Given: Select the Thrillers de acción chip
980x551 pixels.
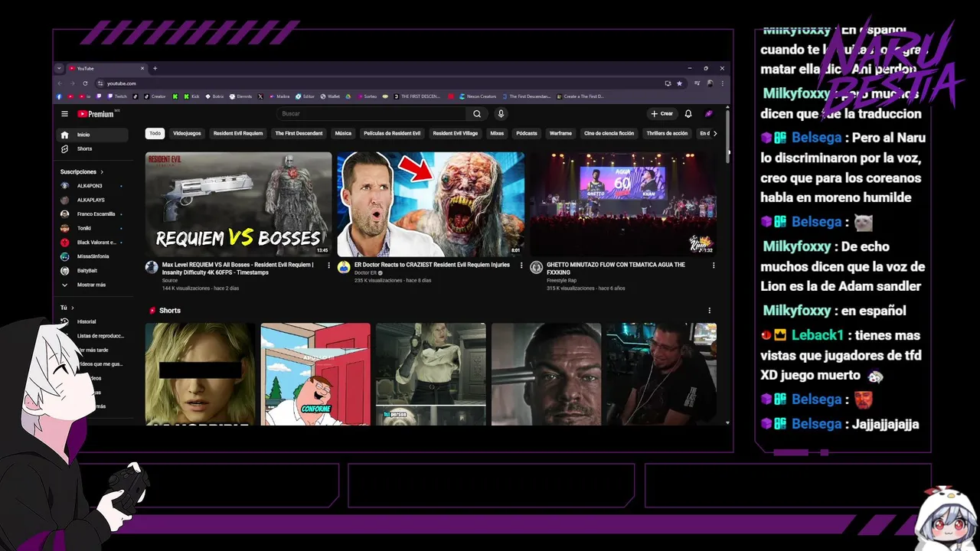Looking at the screenshot, I should coord(667,133).
